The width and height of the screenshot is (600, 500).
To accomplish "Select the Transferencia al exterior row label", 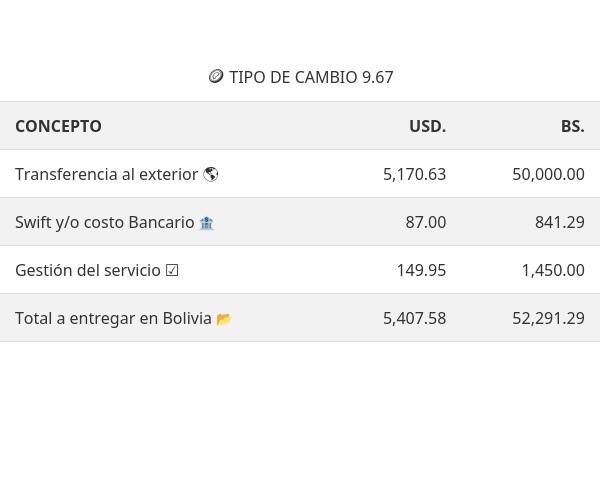I will [x=106, y=174].
